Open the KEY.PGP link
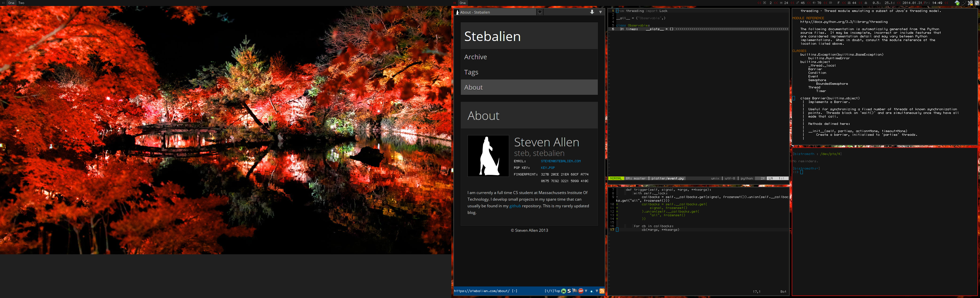The height and width of the screenshot is (298, 980). click(x=547, y=168)
